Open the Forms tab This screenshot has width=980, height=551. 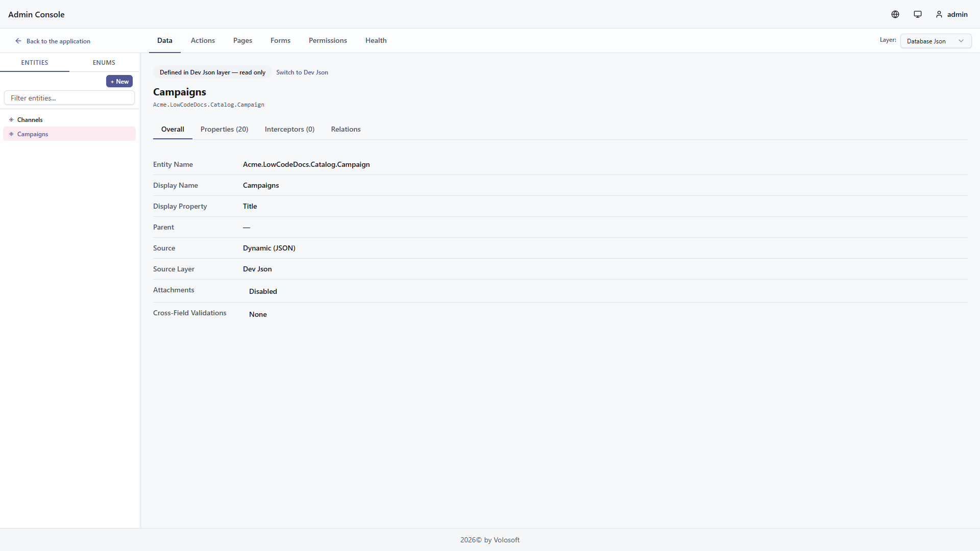pyautogui.click(x=280, y=40)
